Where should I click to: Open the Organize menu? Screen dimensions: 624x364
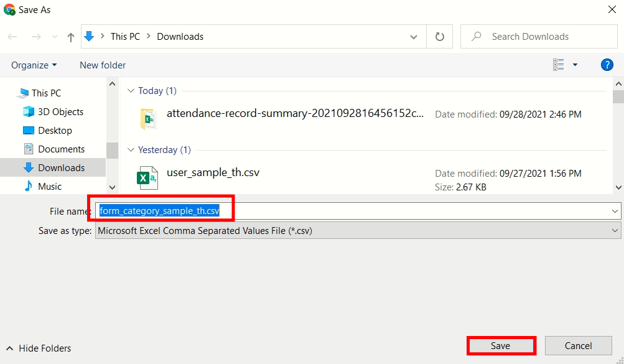[x=34, y=65]
